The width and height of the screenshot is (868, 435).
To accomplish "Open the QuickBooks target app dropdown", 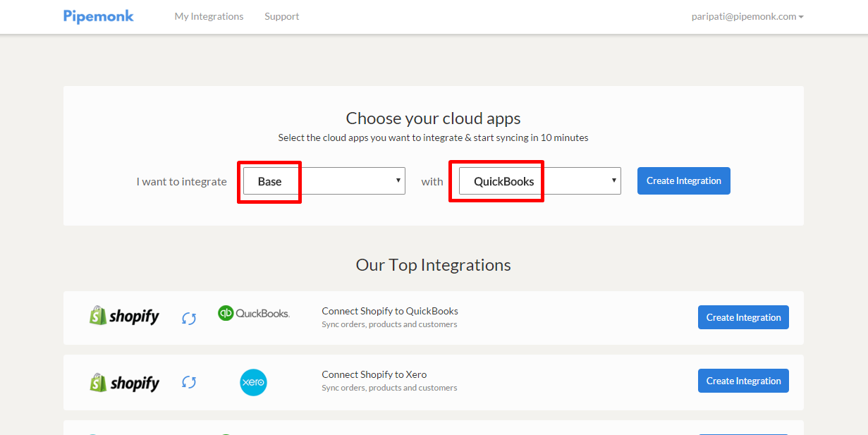I will [x=540, y=181].
